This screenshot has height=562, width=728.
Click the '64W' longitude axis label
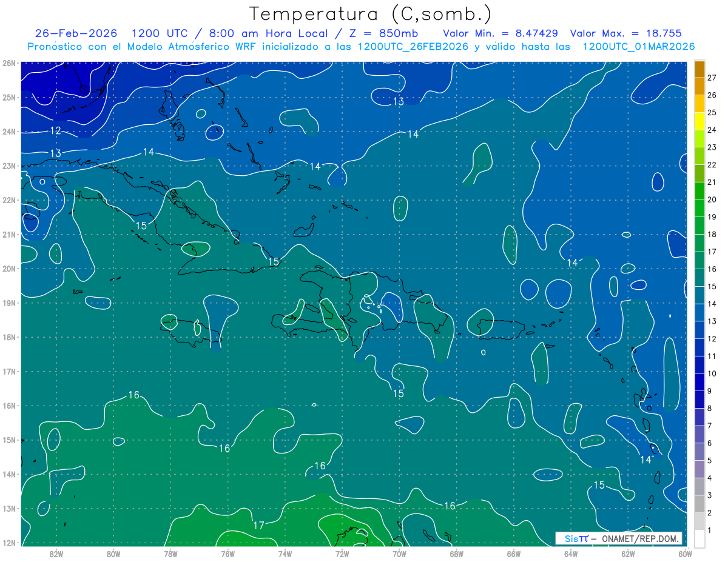[x=571, y=554]
